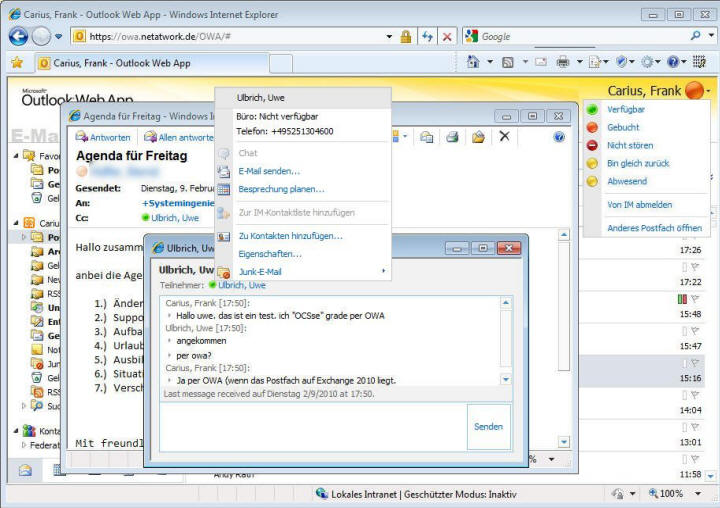Expand the Posteingang folder node
This screenshot has height=508, width=720.
(24, 237)
